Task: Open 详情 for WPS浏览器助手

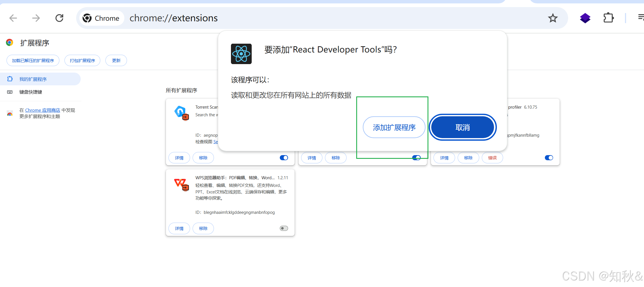Action: click(x=179, y=228)
